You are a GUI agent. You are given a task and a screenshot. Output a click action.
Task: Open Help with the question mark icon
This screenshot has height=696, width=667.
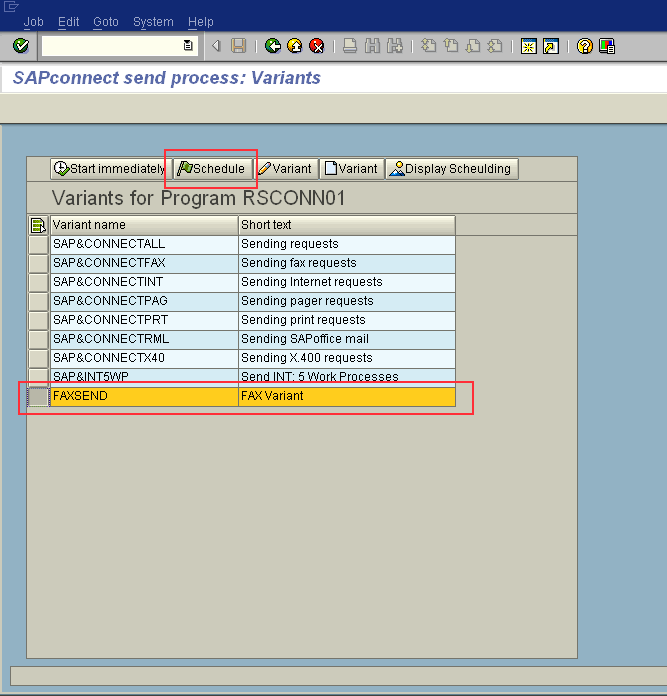click(584, 46)
